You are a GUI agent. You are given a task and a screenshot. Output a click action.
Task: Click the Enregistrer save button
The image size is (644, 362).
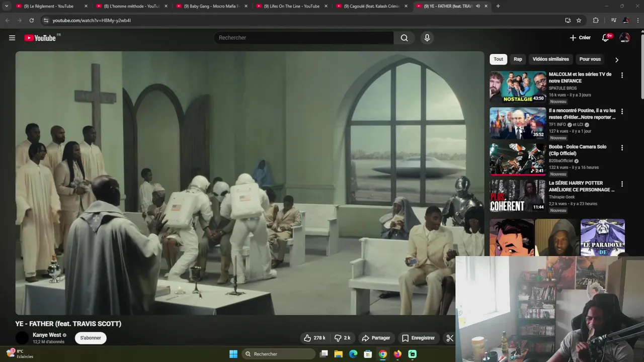pyautogui.click(x=418, y=338)
